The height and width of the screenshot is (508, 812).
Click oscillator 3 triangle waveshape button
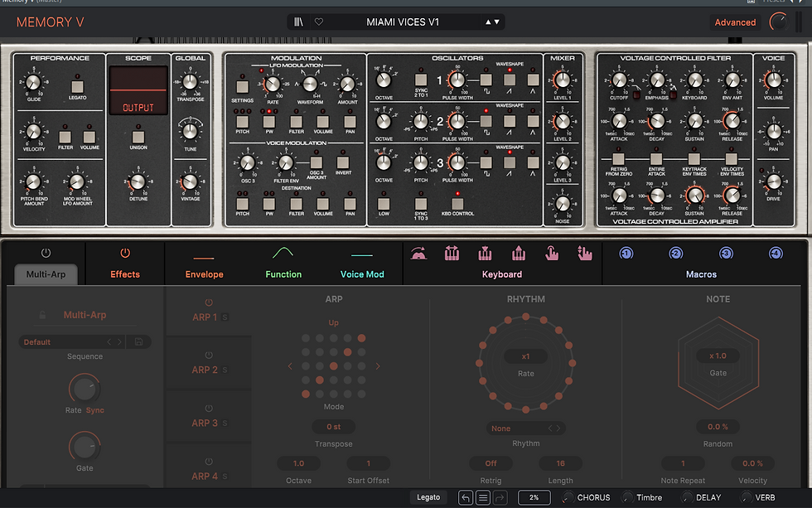coord(533,162)
